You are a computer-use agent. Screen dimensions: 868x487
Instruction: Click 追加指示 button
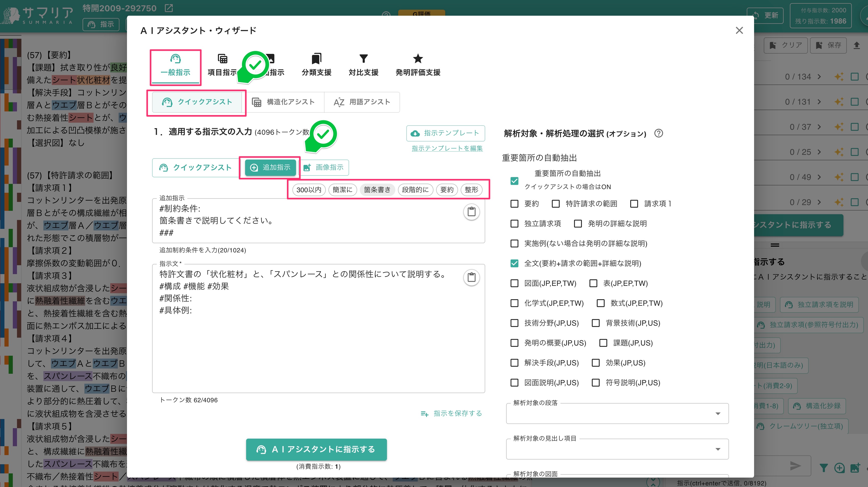(270, 168)
